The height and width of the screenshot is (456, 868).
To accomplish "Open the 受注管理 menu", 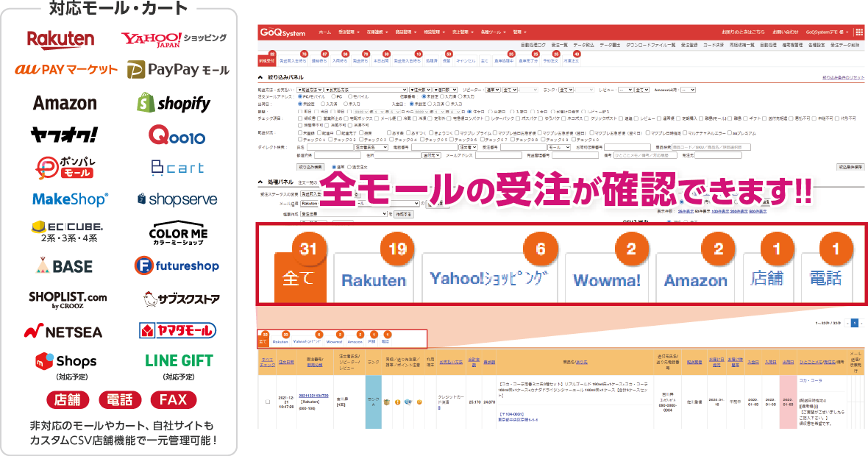I will coord(349,32).
